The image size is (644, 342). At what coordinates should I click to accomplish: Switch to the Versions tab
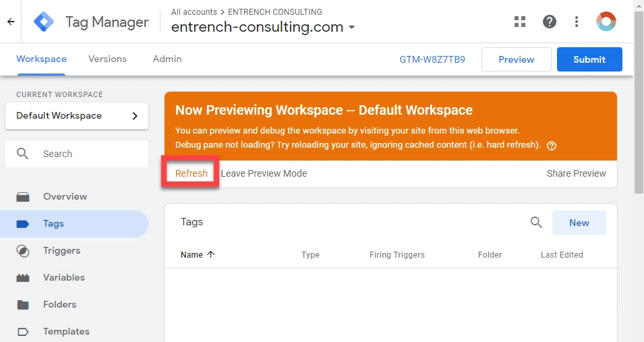[x=108, y=59]
